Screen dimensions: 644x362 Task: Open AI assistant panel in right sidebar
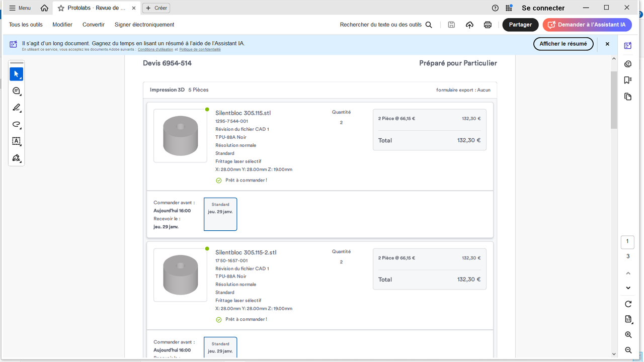point(628,46)
